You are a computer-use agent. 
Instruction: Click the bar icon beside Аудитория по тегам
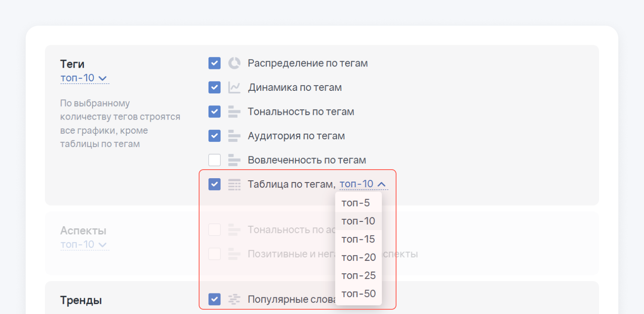tap(234, 136)
